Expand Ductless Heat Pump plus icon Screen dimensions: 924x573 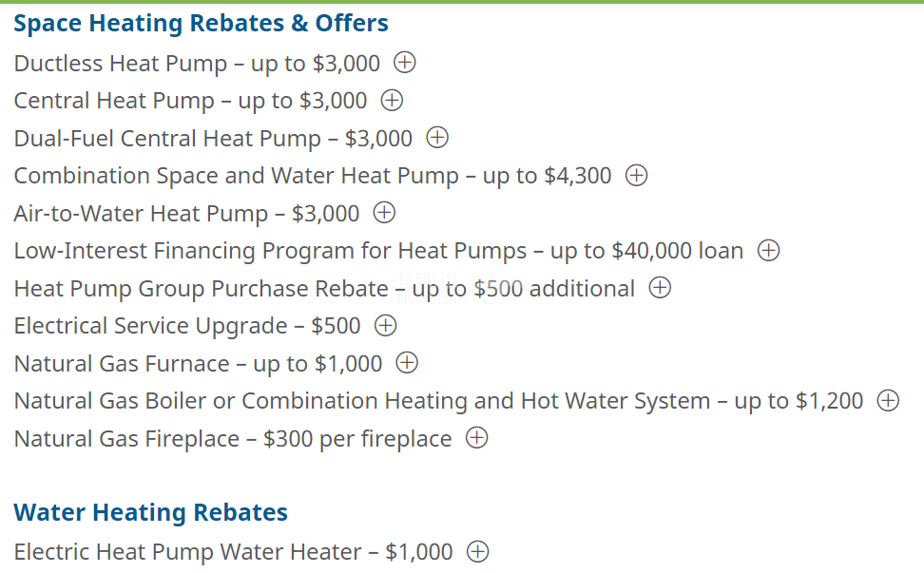click(405, 63)
